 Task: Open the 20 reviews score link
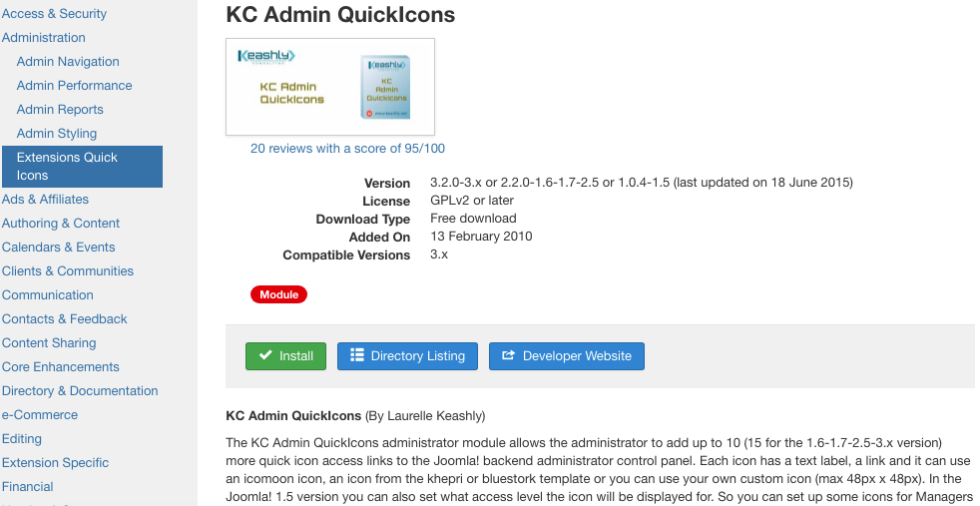coord(347,149)
